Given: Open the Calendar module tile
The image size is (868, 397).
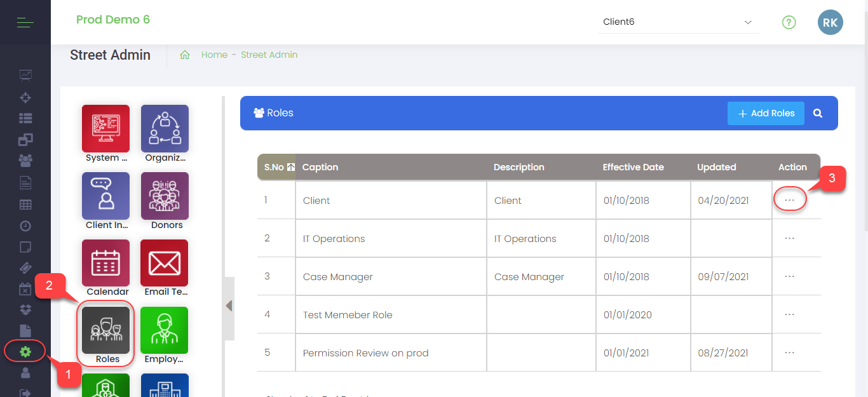Looking at the screenshot, I should coord(105,264).
